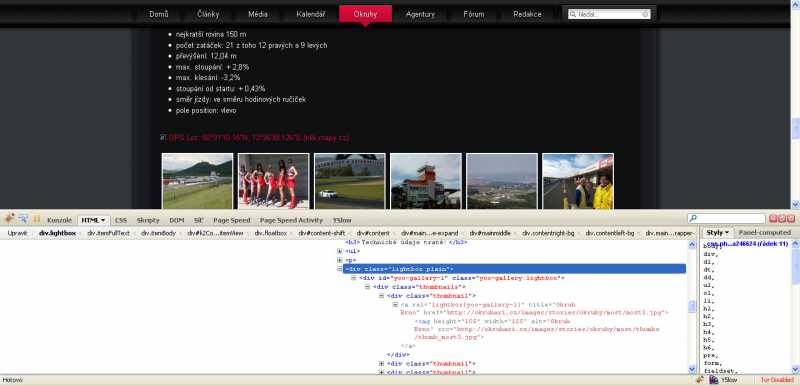
Task: Switch to the Síť tab
Action: (x=198, y=220)
